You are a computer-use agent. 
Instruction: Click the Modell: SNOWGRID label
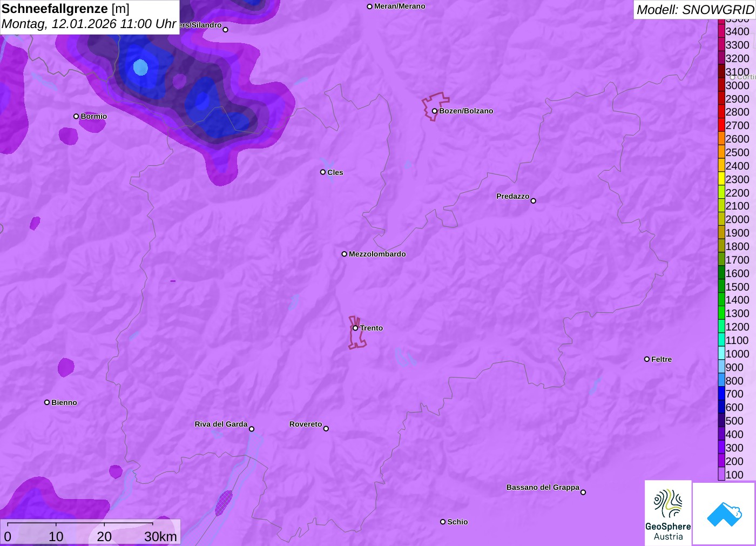click(x=695, y=10)
